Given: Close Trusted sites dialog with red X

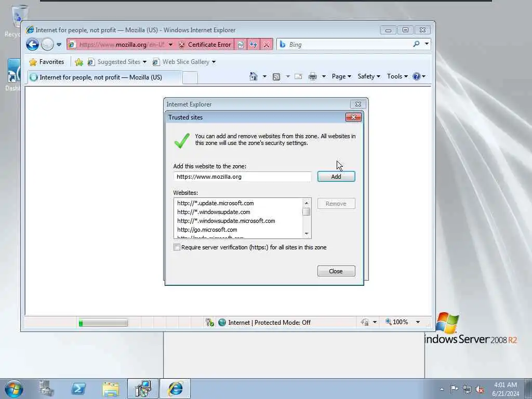Looking at the screenshot, I should tap(353, 117).
